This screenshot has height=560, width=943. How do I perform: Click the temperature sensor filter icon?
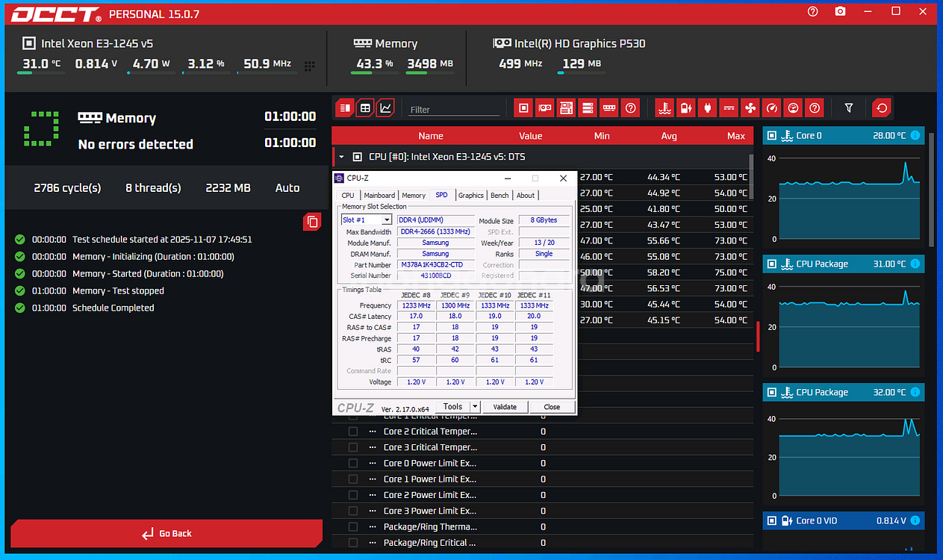pyautogui.click(x=664, y=108)
